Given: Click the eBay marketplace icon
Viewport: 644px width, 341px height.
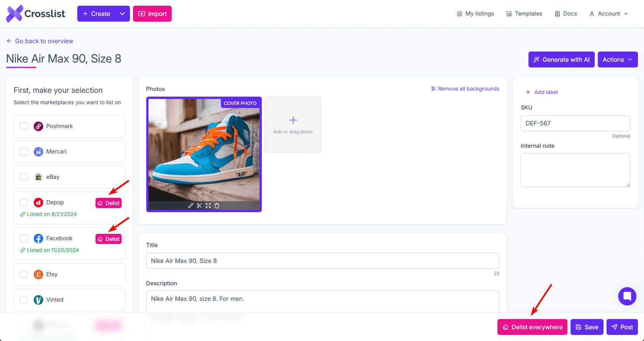Looking at the screenshot, I should (x=38, y=177).
